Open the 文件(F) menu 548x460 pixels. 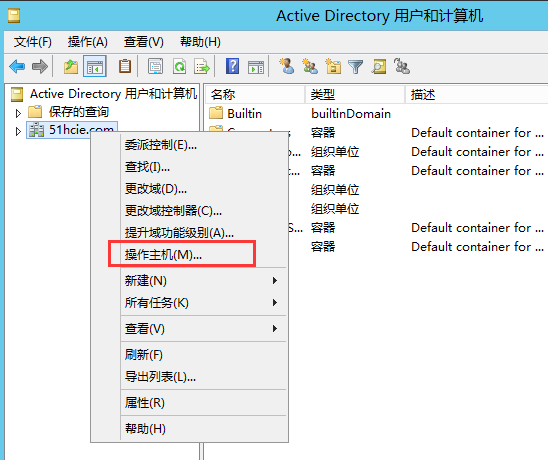point(33,42)
